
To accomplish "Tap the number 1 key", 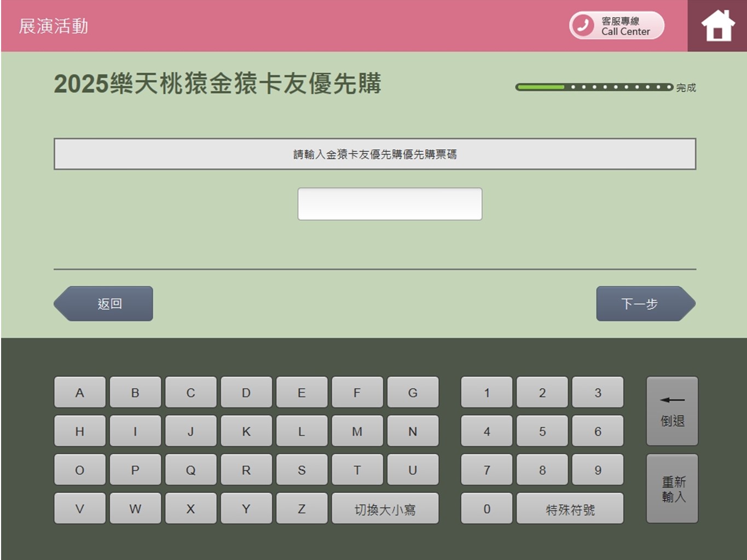I will [x=487, y=392].
